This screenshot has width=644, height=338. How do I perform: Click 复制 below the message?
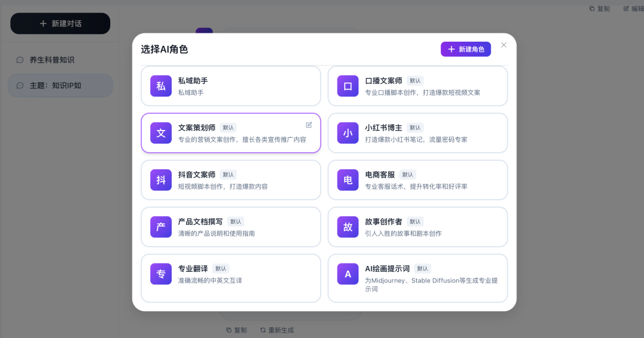(x=237, y=330)
